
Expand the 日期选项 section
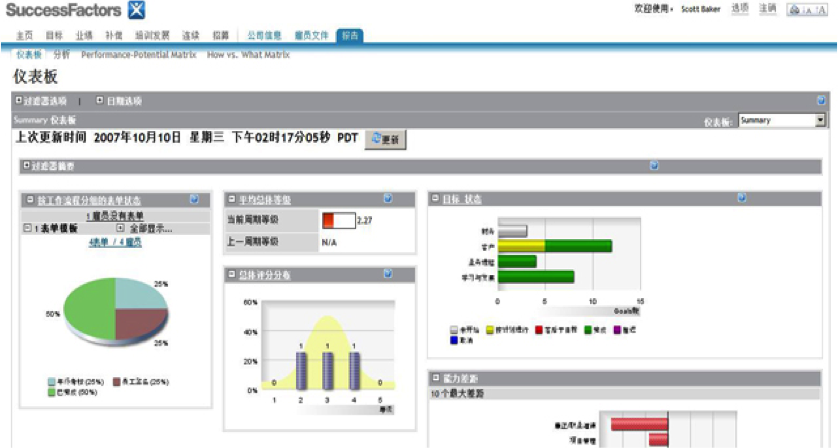tap(99, 101)
